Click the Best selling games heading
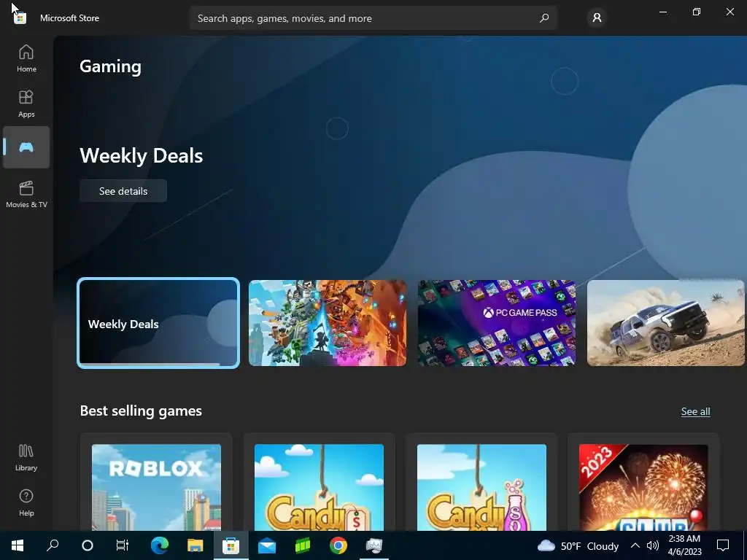Screen dimensions: 747x560 coord(141,411)
